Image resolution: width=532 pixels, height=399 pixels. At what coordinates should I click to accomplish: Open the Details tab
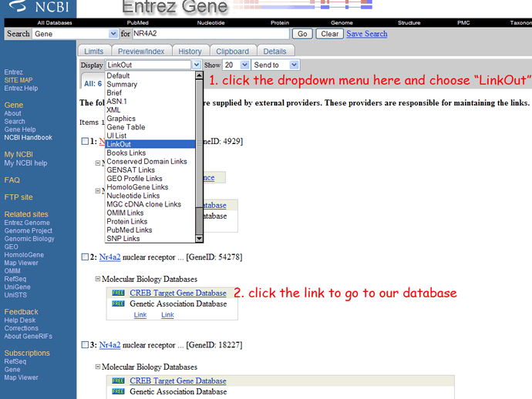[x=274, y=51]
